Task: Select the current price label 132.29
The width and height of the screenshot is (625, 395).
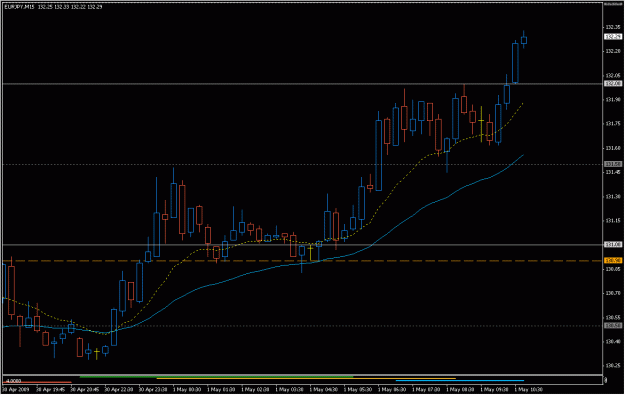Action: pos(613,37)
